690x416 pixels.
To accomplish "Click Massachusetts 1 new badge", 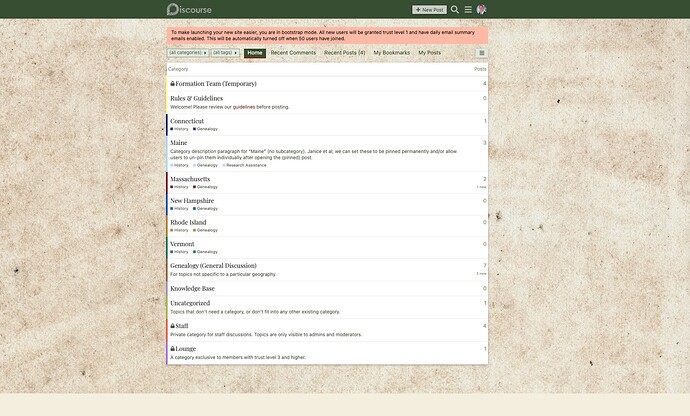I will (481, 187).
